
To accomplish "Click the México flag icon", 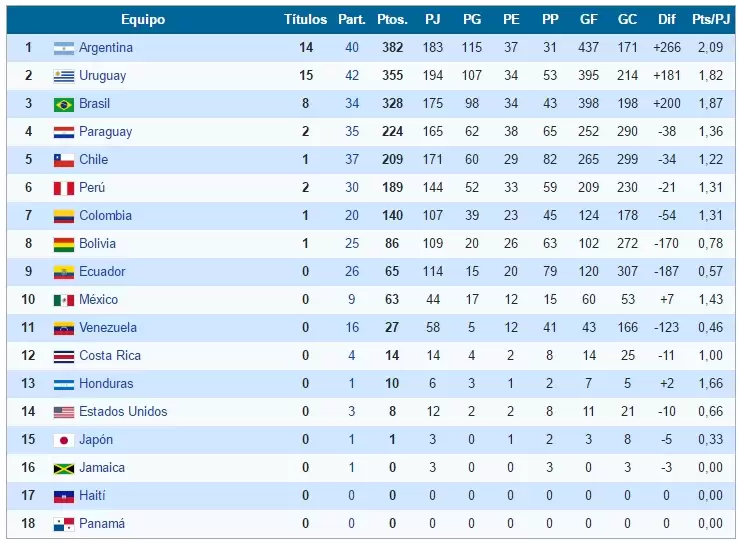I will pyautogui.click(x=64, y=300).
